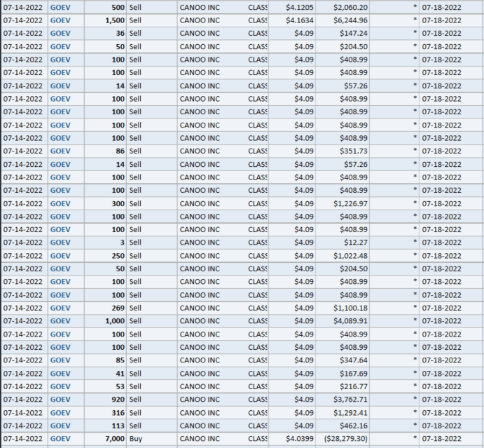484x448 pixels.
Task: Open the GOEV link in the 269-share row
Action: (60, 308)
